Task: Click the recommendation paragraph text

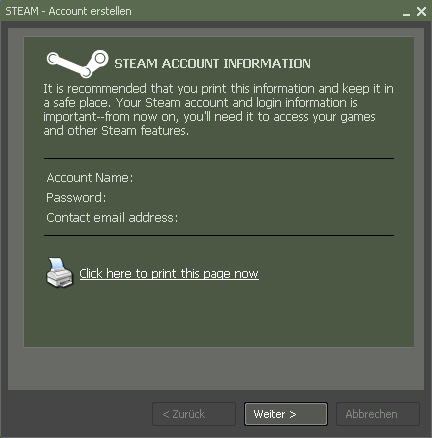Action: [x=218, y=110]
